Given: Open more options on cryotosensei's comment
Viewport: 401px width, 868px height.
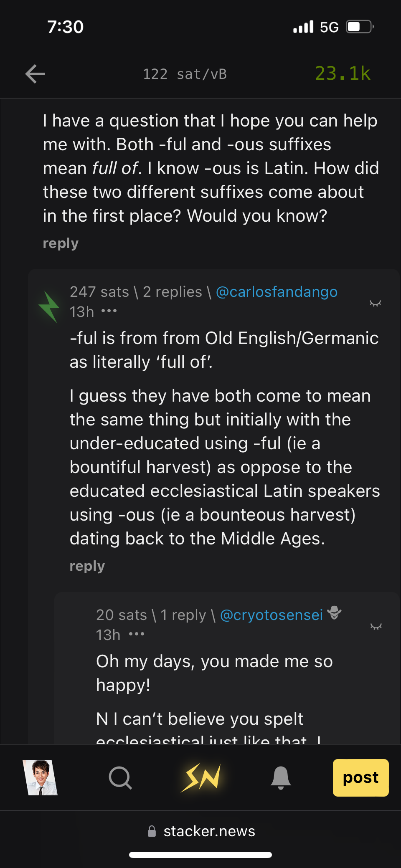Looking at the screenshot, I should pos(137,634).
